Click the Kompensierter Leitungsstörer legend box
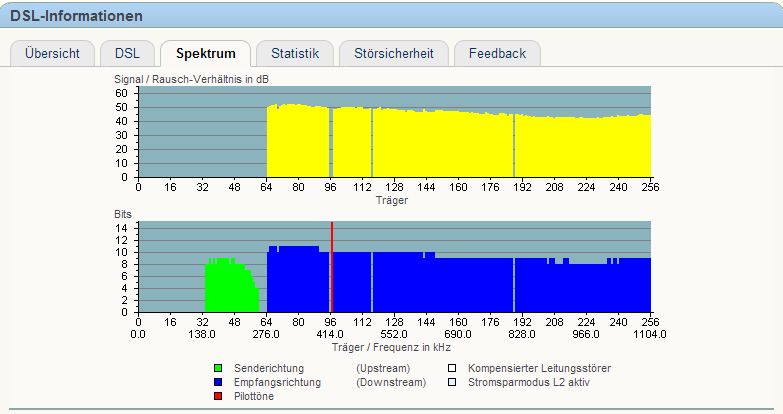Image resolution: width=783 pixels, height=414 pixels. click(x=452, y=369)
